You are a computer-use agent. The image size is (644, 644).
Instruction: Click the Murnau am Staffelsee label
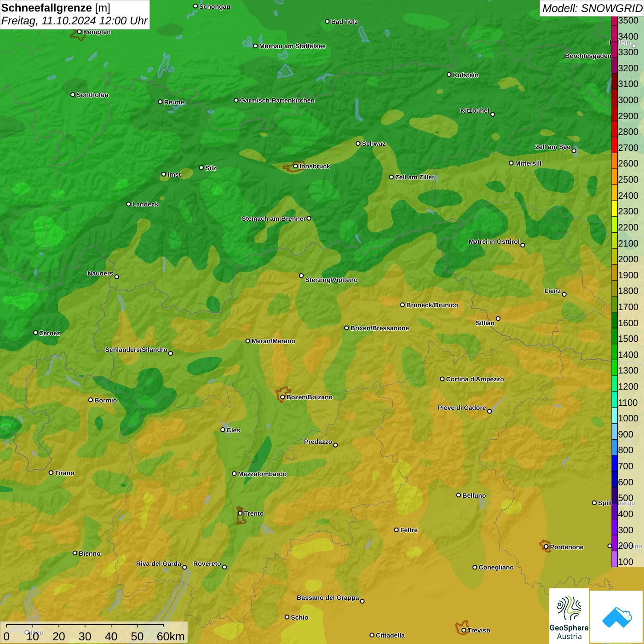293,46
